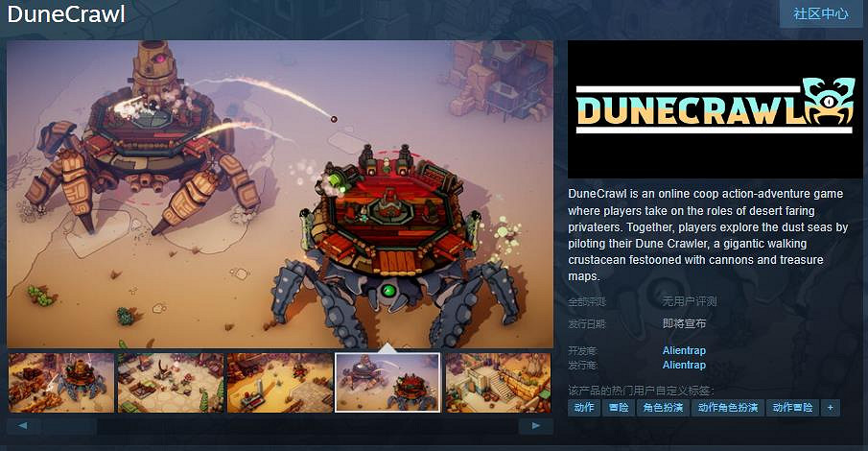Click the plus button to add tag
The image size is (868, 451).
coord(831,408)
